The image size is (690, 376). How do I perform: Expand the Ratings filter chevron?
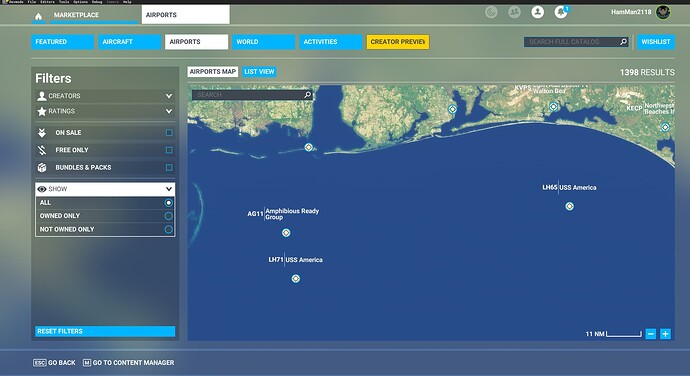[x=169, y=111]
